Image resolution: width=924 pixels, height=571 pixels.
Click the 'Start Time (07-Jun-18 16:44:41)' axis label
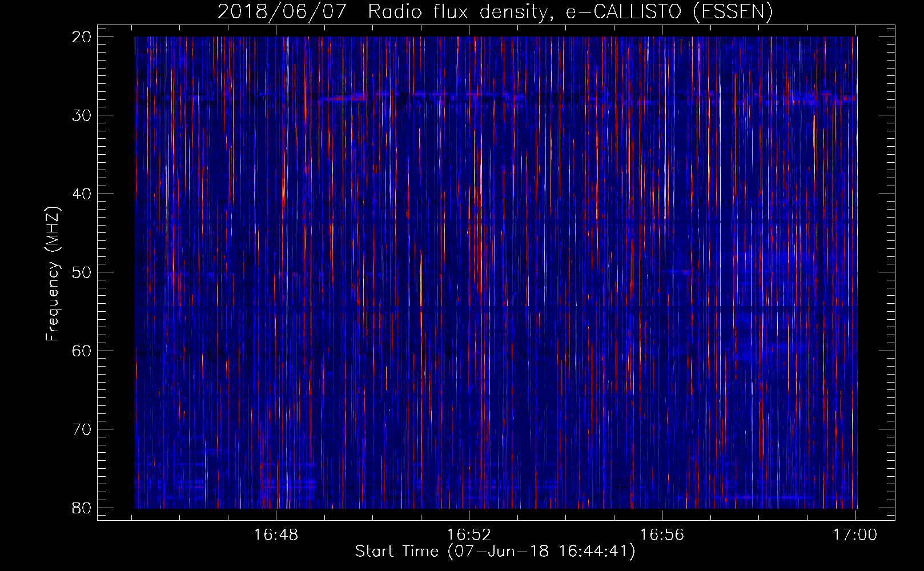tap(495, 552)
